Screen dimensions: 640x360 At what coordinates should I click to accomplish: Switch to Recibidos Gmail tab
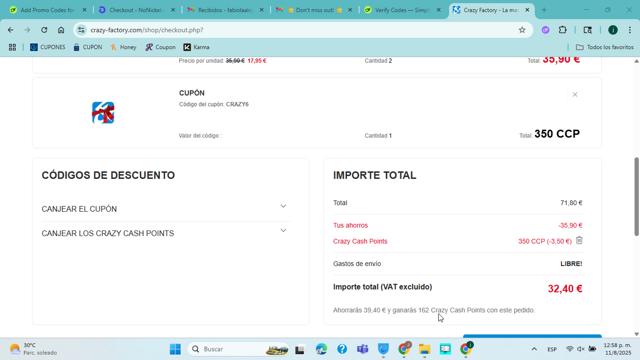click(225, 10)
